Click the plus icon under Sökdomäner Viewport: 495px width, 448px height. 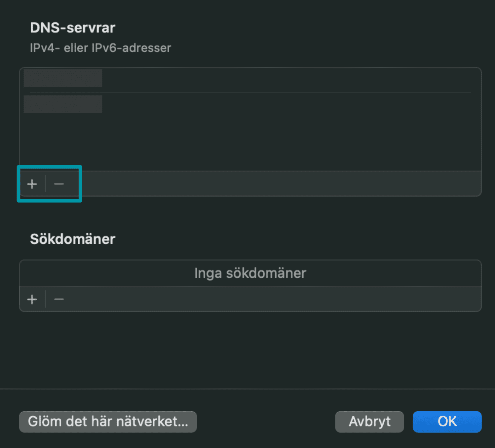pos(32,299)
